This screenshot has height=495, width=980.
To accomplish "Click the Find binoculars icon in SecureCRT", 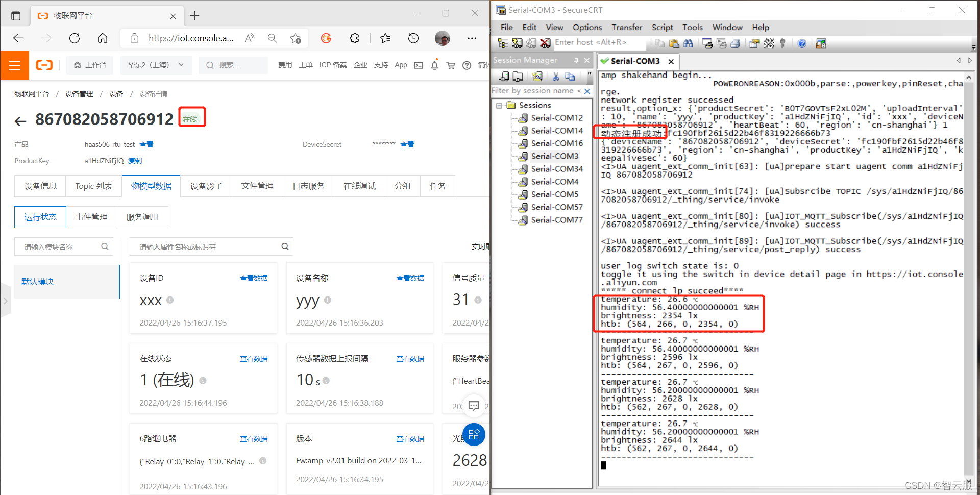I will pyautogui.click(x=688, y=43).
